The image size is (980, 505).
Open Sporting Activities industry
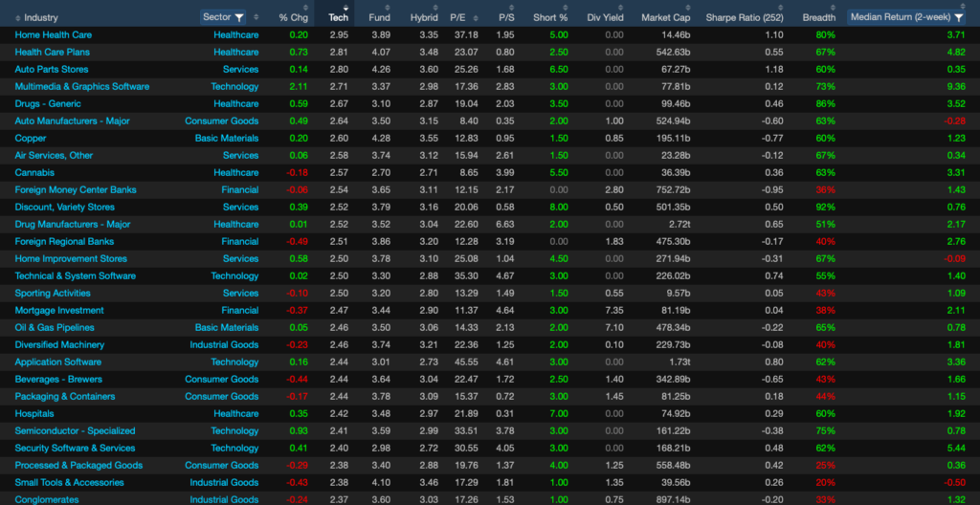click(x=53, y=293)
